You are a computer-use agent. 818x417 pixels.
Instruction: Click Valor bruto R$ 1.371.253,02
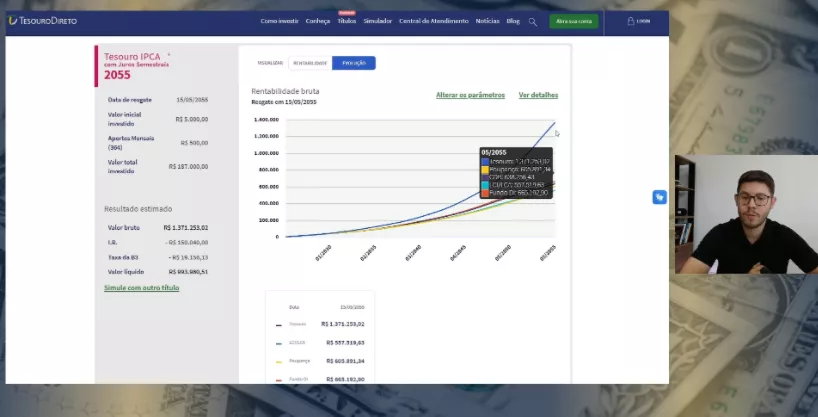click(x=158, y=228)
